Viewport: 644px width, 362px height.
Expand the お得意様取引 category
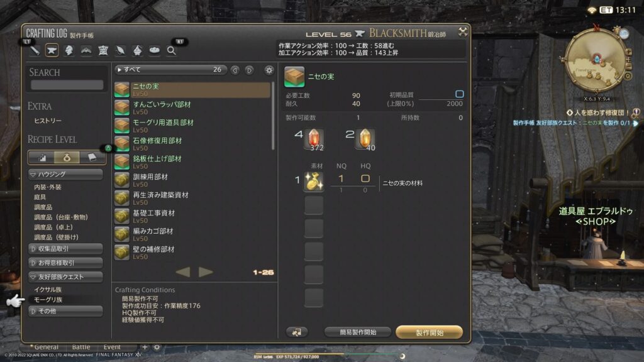coord(65,263)
